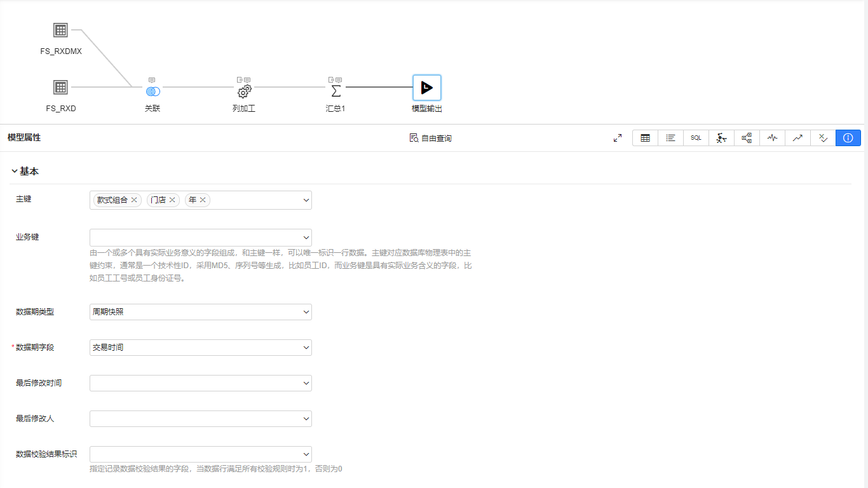Expand the panel with the fullscreen arrows icon
Viewport: 868px width, 488px height.
tap(618, 138)
